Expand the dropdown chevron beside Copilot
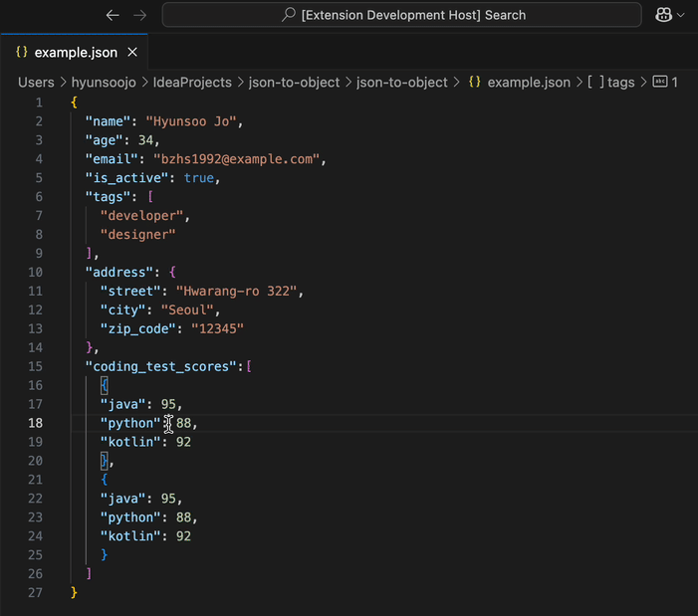The image size is (698, 616). click(681, 15)
